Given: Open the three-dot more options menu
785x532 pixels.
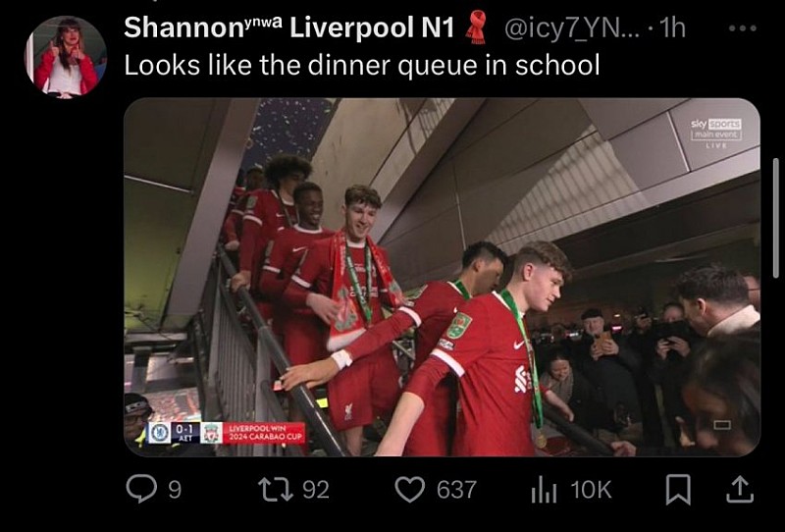Looking at the screenshot, I should [743, 28].
